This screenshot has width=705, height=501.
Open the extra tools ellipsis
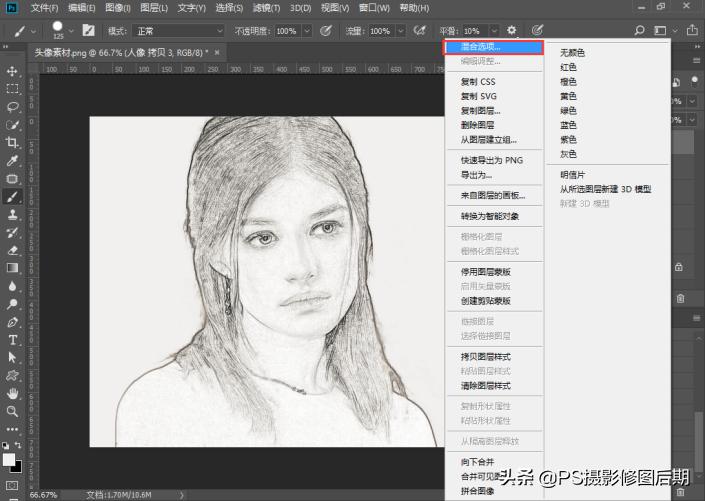pos(12,429)
